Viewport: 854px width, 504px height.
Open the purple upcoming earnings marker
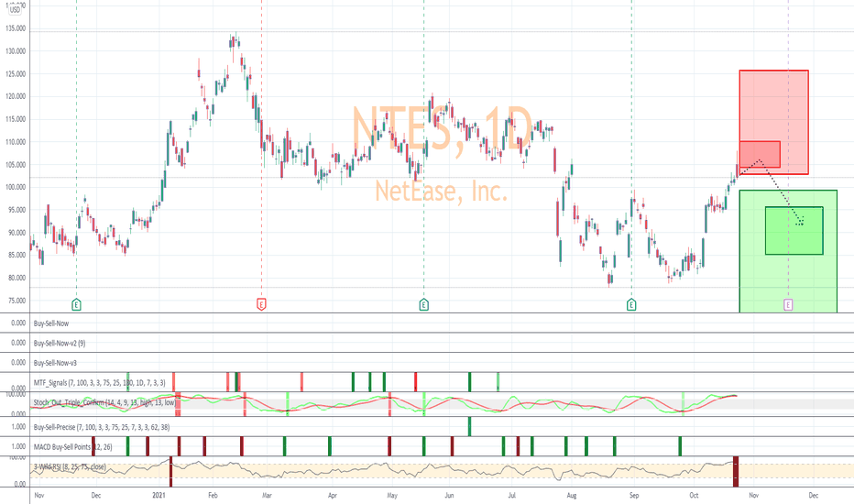click(x=788, y=304)
